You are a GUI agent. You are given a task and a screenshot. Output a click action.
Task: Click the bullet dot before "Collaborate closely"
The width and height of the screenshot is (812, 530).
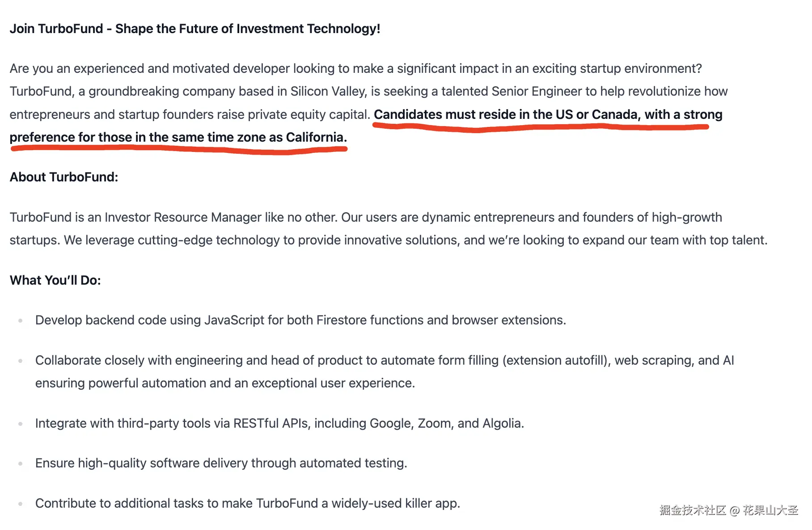tap(21, 361)
